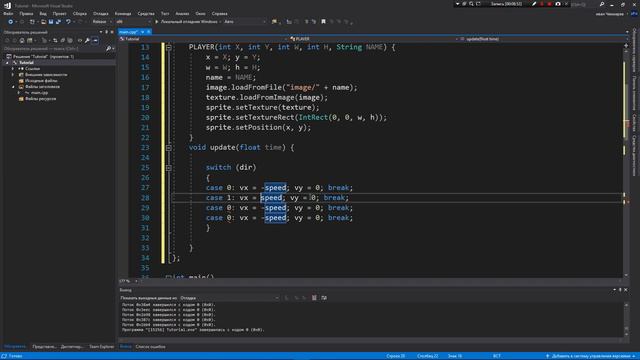Collapse Файлы заголовков folder in the tree
Viewport: 640px width, 360px height.
(x=13, y=87)
